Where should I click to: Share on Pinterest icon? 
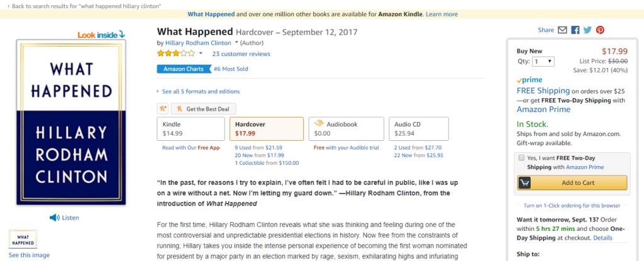coord(601,30)
